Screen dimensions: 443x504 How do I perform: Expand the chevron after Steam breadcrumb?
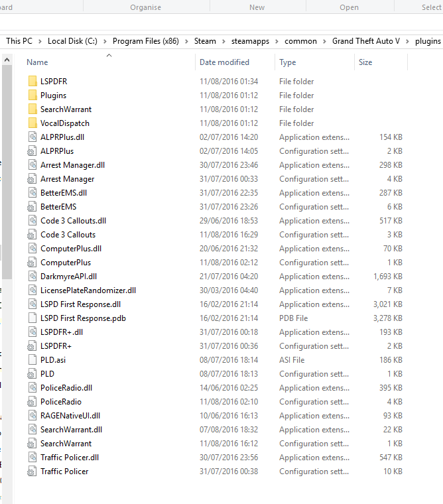pyautogui.click(x=223, y=42)
